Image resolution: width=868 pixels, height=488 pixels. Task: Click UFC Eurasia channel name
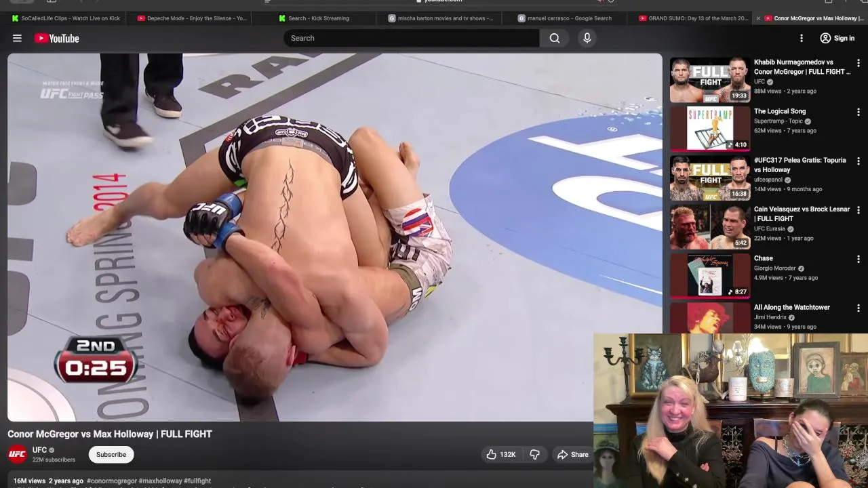pos(770,228)
